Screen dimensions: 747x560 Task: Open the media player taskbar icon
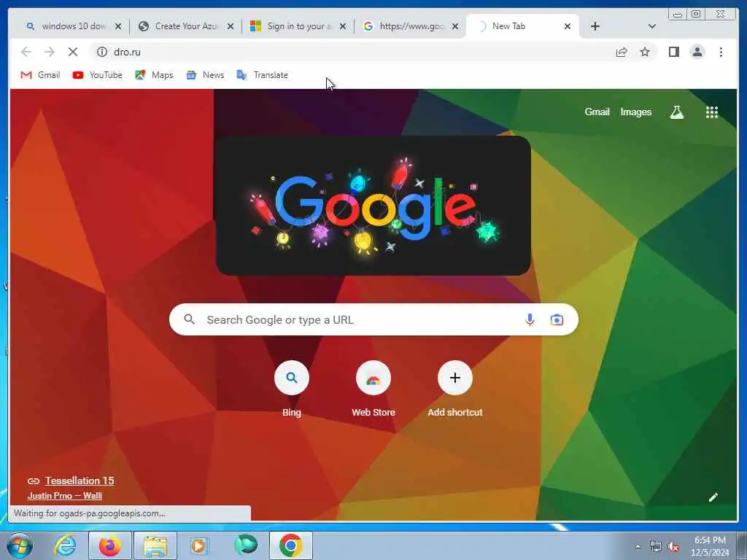200,545
